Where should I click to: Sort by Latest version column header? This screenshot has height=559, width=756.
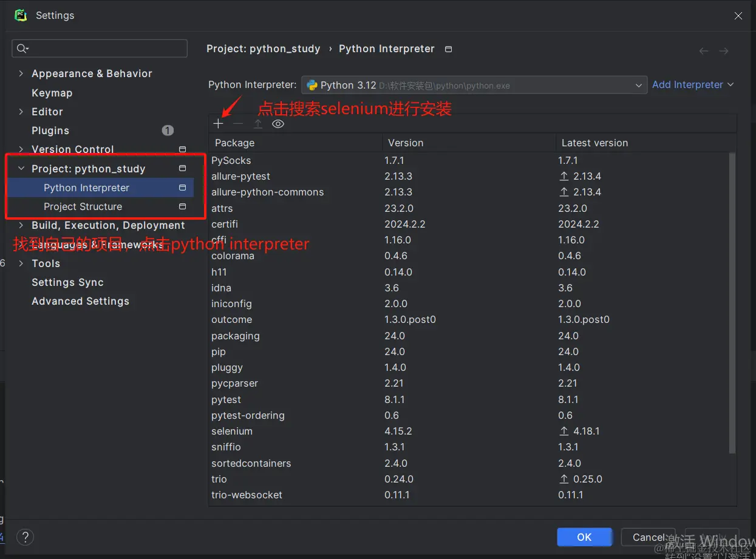click(645, 143)
